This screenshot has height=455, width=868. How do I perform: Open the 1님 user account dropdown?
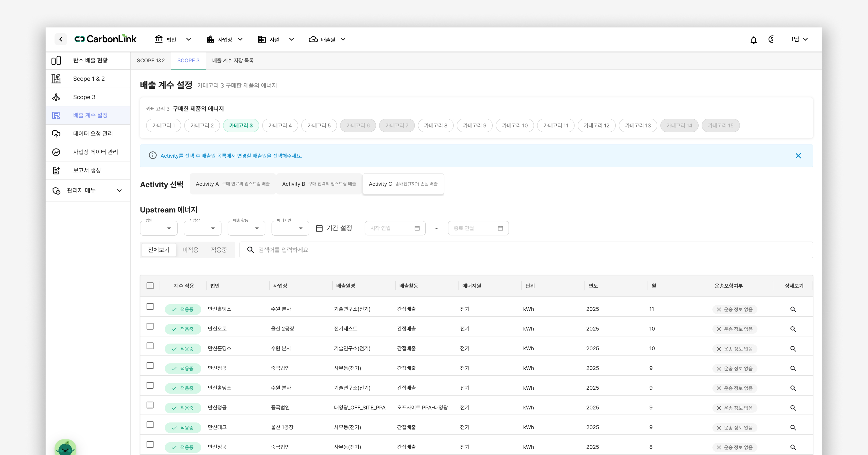[x=799, y=39]
